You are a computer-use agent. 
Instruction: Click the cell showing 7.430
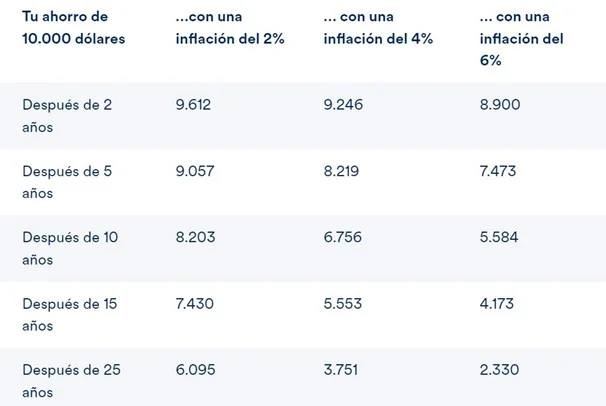195,303
